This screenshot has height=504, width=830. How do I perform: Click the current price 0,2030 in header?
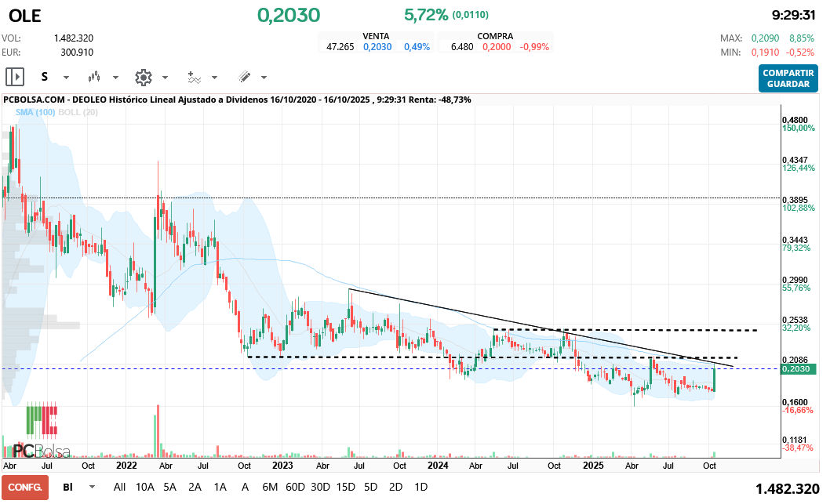click(x=289, y=16)
